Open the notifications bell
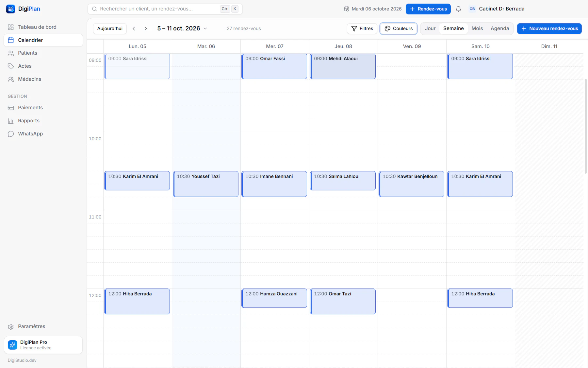 point(458,9)
